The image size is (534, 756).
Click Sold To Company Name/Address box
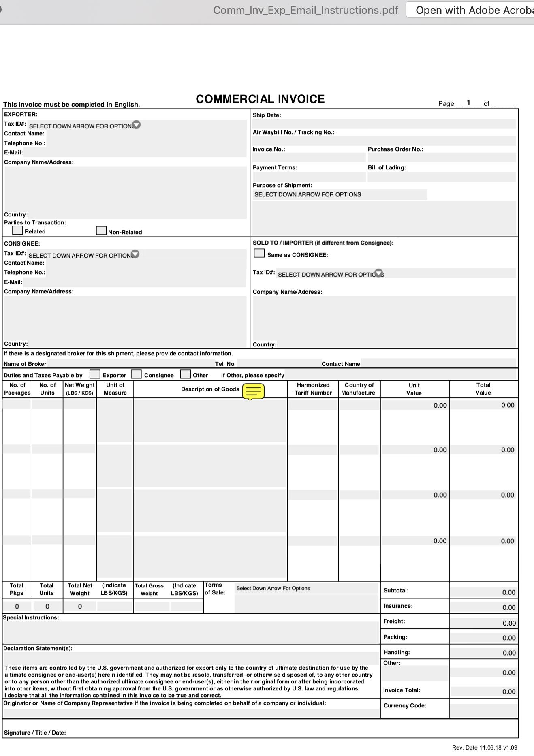[x=384, y=322]
